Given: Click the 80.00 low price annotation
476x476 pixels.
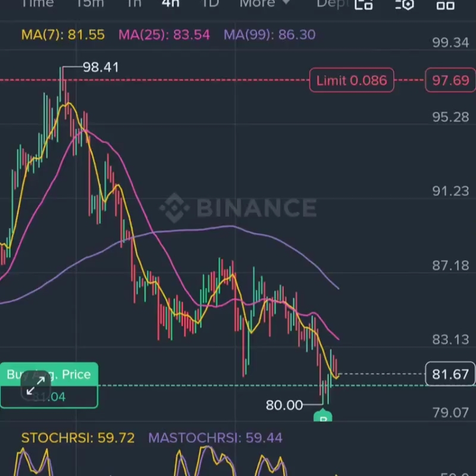Looking at the screenshot, I should pos(284,405).
